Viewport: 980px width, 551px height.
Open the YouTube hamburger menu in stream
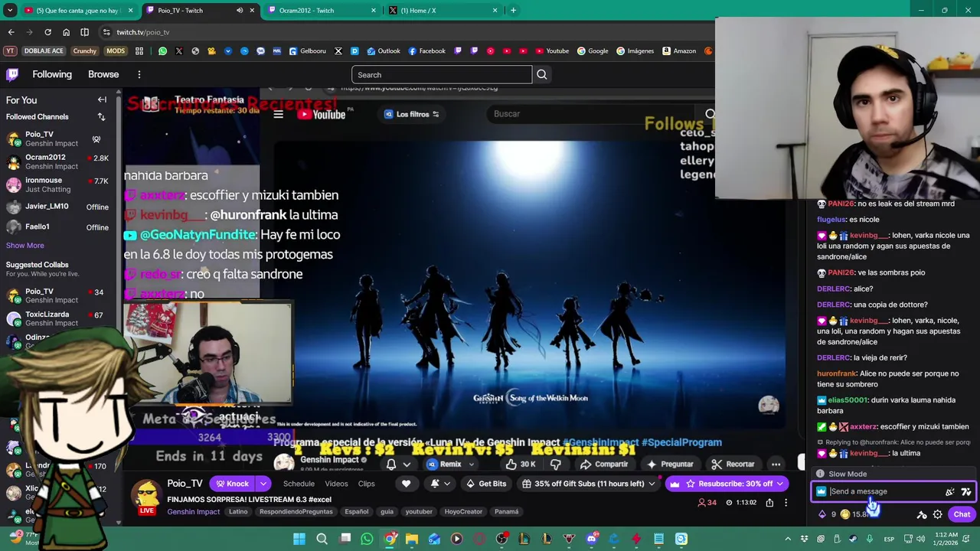coord(278,114)
